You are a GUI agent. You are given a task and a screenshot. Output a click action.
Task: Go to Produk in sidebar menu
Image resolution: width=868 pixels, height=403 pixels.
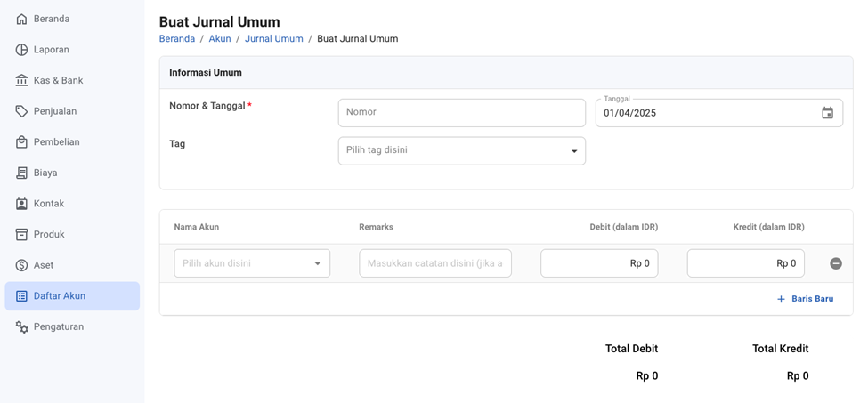click(49, 234)
